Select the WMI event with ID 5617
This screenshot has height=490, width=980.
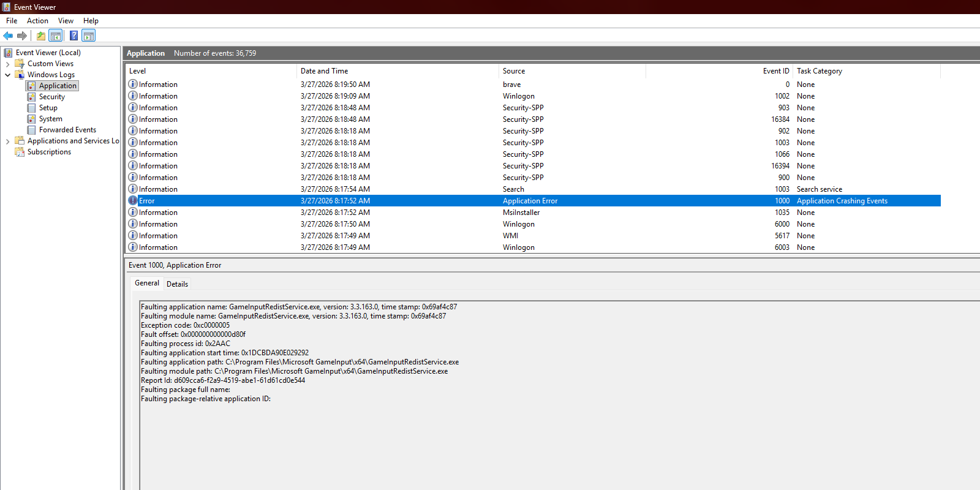(x=533, y=236)
